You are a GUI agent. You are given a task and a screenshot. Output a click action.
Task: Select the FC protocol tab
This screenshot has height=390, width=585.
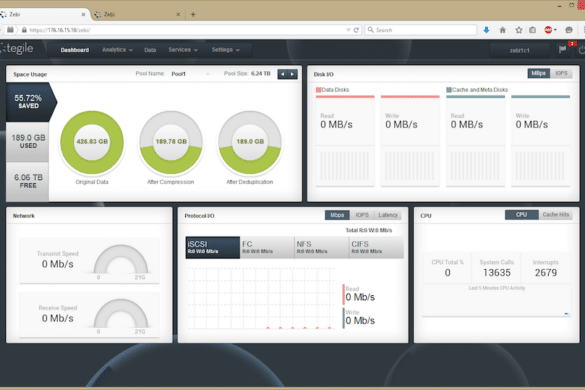click(267, 247)
